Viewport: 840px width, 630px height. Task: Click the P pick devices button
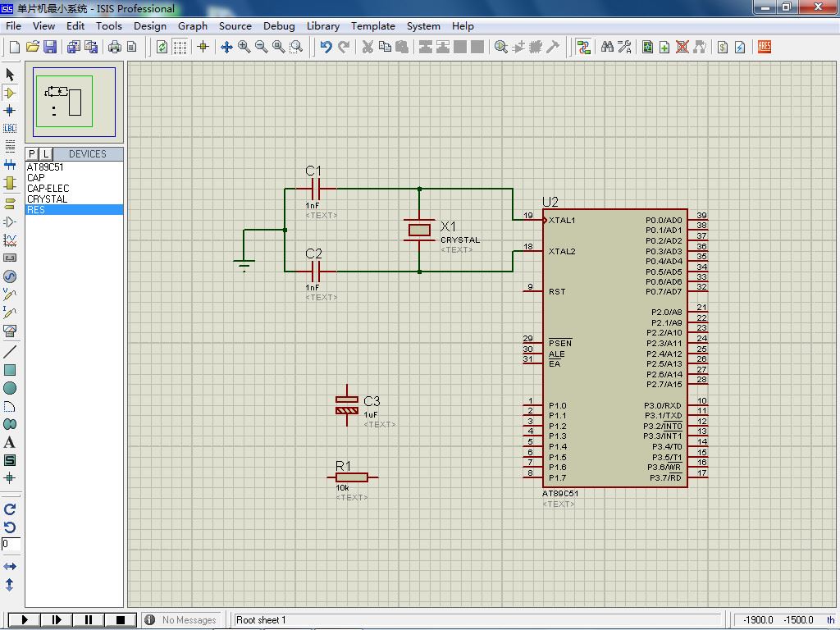click(x=32, y=153)
